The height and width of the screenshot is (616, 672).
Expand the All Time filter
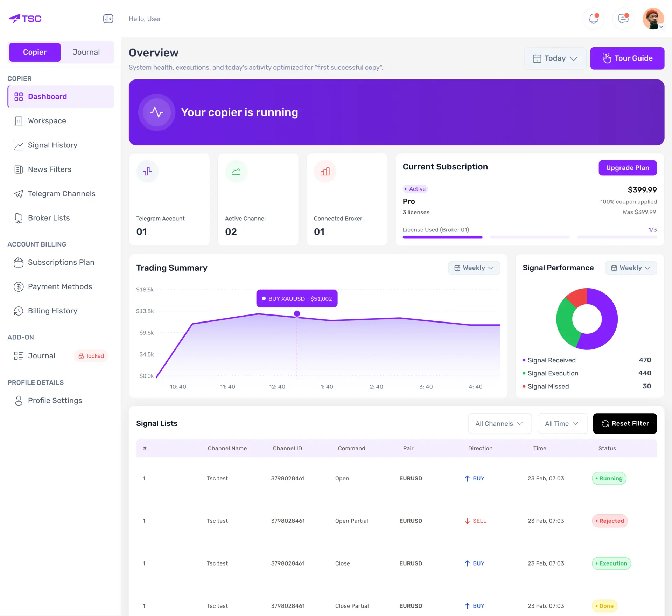click(562, 424)
